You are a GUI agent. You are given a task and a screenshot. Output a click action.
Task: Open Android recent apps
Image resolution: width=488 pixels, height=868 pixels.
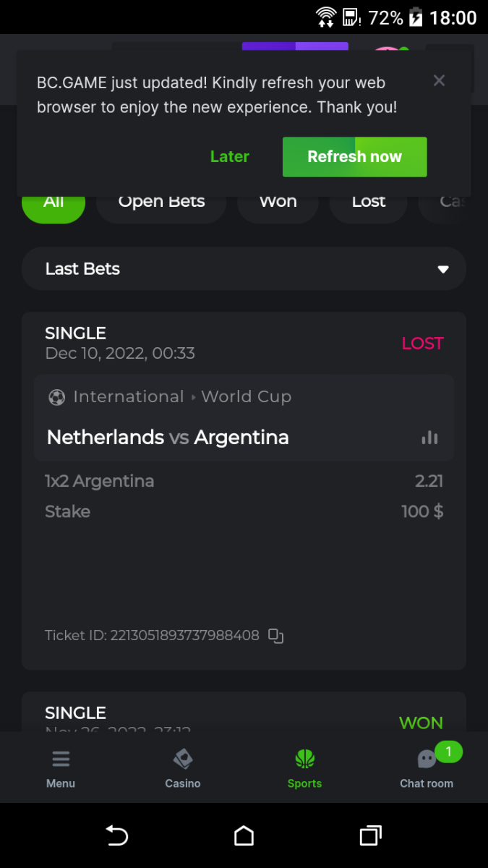coord(370,836)
